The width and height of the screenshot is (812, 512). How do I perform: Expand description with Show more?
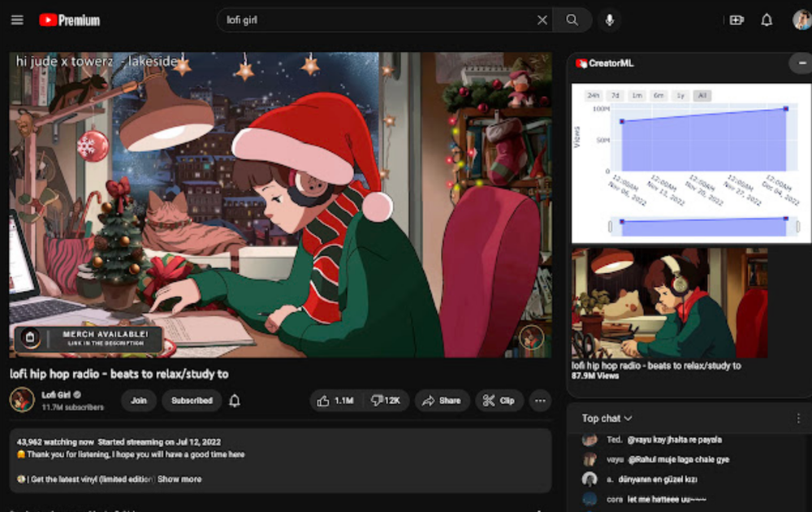pos(179,479)
